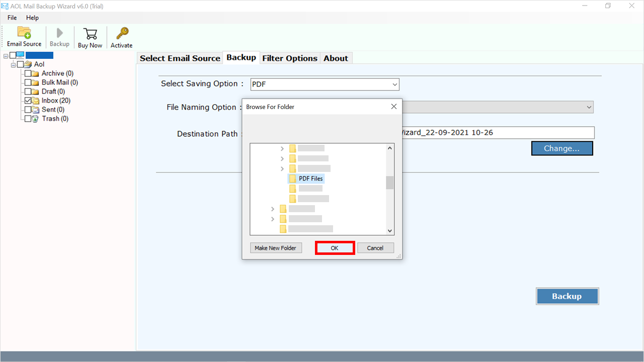Select the Inbox (20) label
644x362 pixels.
[56, 101]
